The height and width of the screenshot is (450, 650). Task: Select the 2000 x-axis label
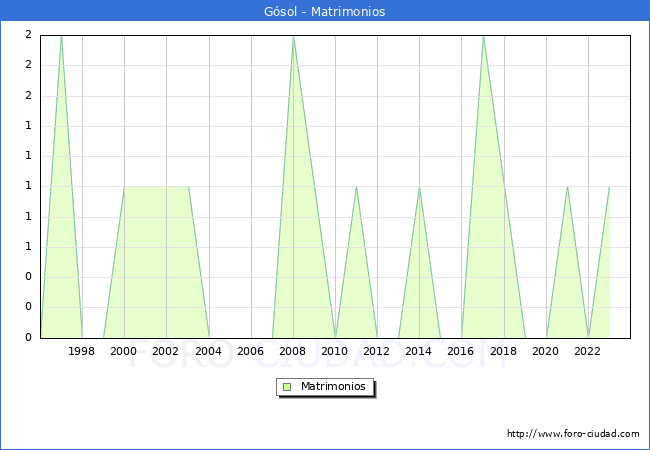124,351
